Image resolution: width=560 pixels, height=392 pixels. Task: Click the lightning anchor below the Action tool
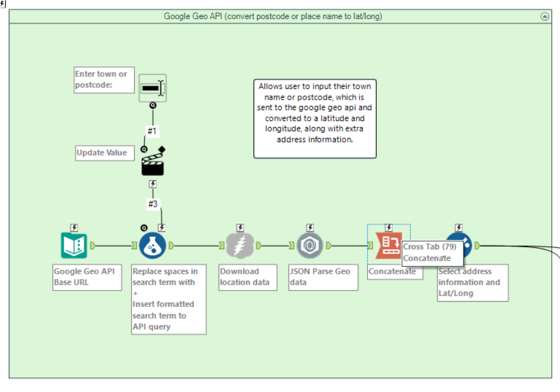153,183
